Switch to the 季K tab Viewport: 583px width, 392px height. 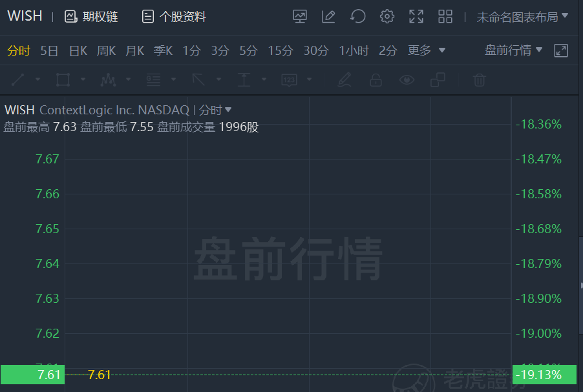[x=164, y=50]
